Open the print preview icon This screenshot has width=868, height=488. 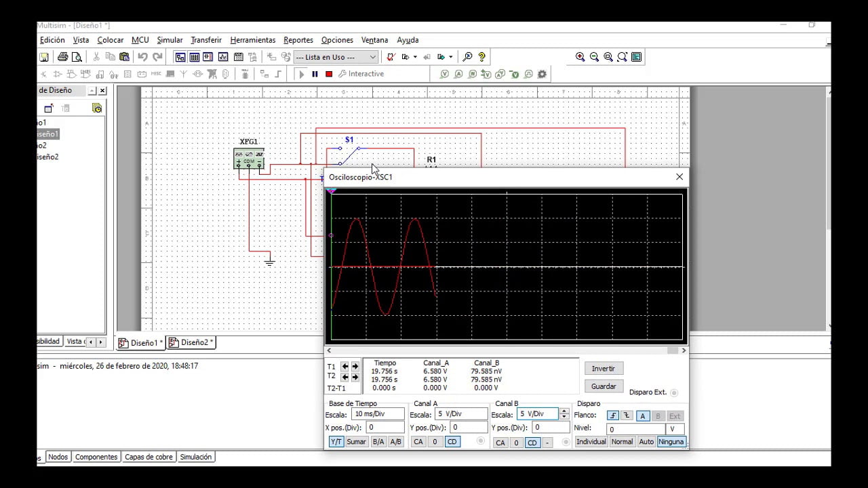click(77, 56)
